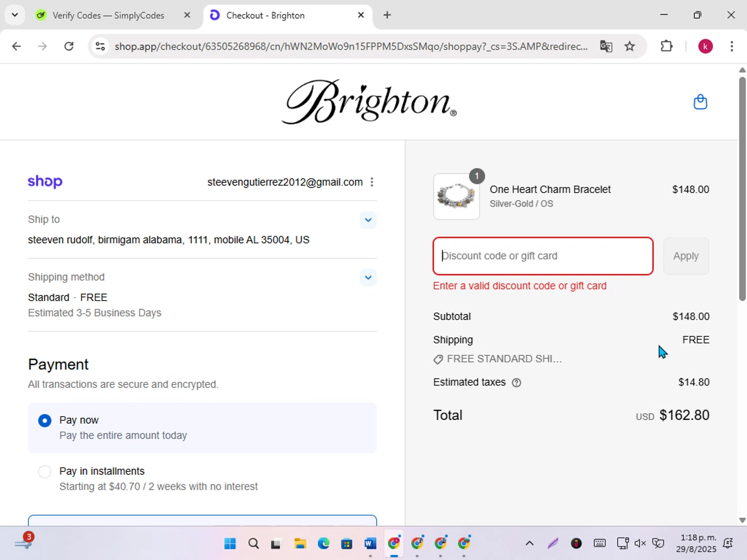Open the browser Extensions menu
The image size is (747, 560).
tap(666, 46)
